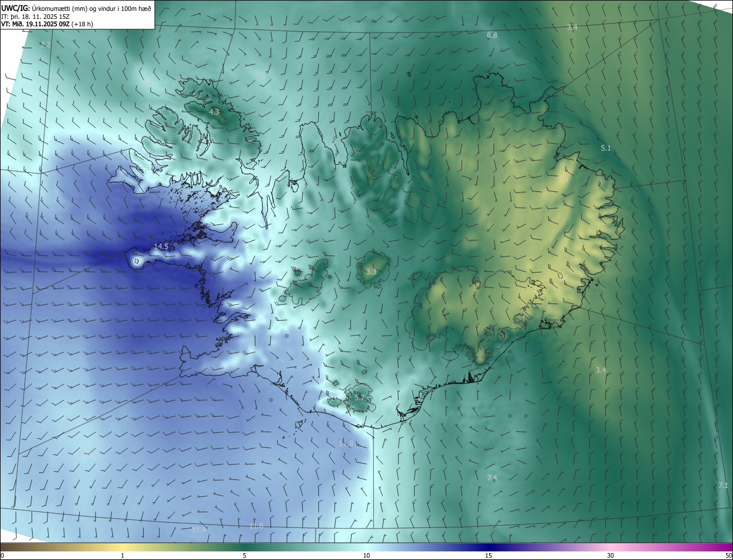Click the 14.5 value label on the map
The image size is (733, 560).
tap(161, 247)
